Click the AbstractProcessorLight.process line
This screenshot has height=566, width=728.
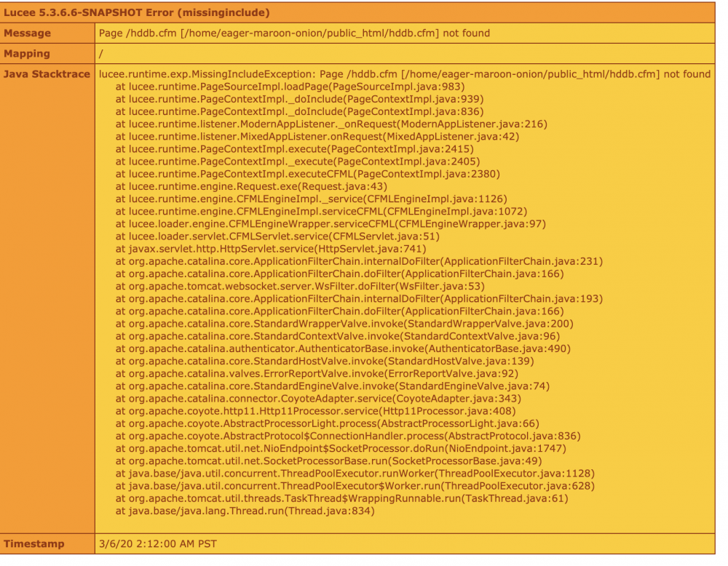click(x=328, y=424)
